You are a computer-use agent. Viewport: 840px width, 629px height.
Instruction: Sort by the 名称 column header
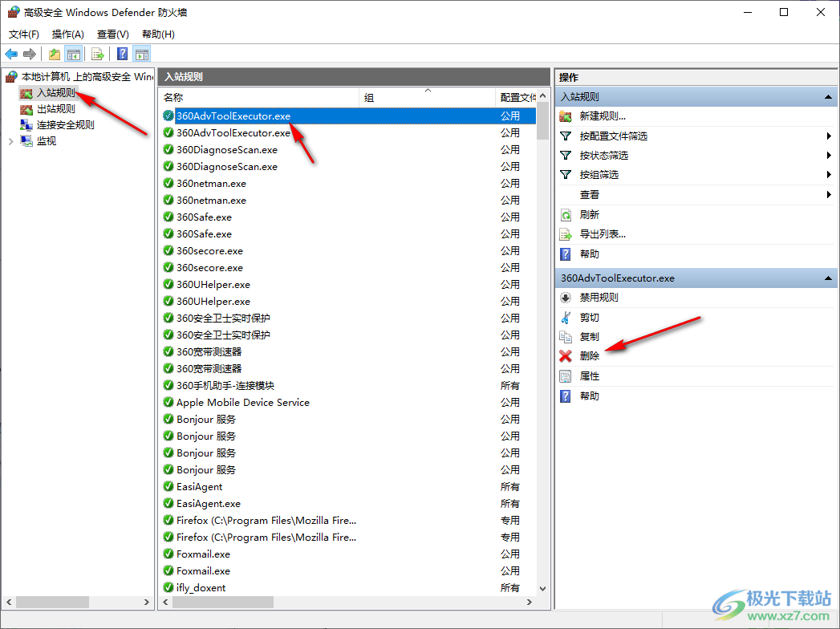click(259, 98)
